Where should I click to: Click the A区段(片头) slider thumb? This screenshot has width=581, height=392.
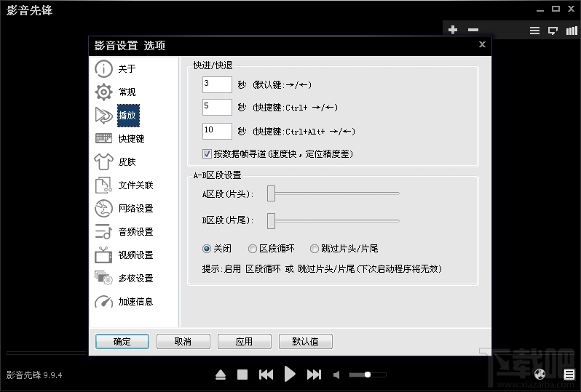pos(272,193)
